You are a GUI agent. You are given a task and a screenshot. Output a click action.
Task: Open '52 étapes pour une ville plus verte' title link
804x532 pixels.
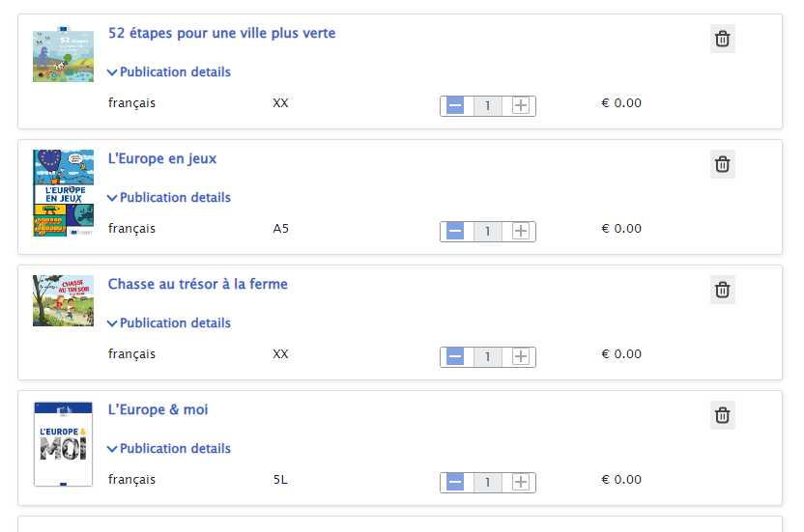pyautogui.click(x=221, y=34)
